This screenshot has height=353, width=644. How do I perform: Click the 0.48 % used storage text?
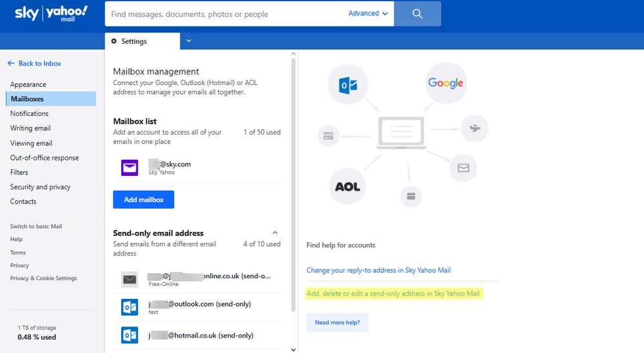(37, 337)
